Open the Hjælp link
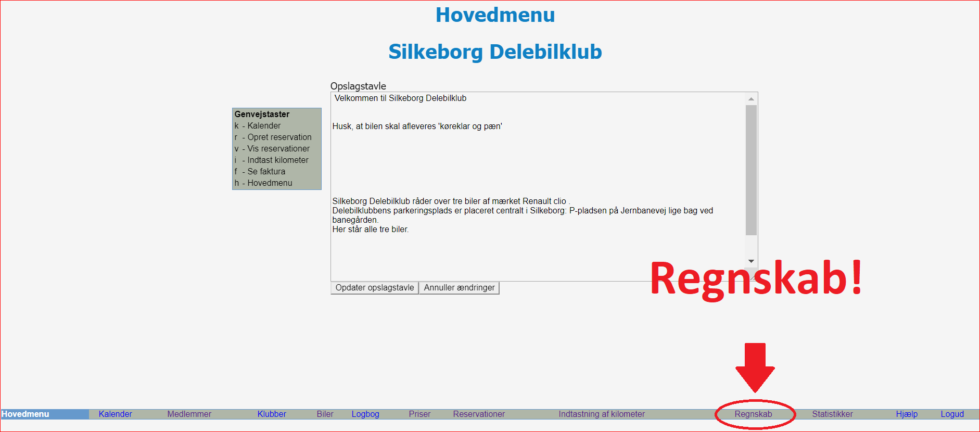The image size is (980, 432). click(x=907, y=414)
